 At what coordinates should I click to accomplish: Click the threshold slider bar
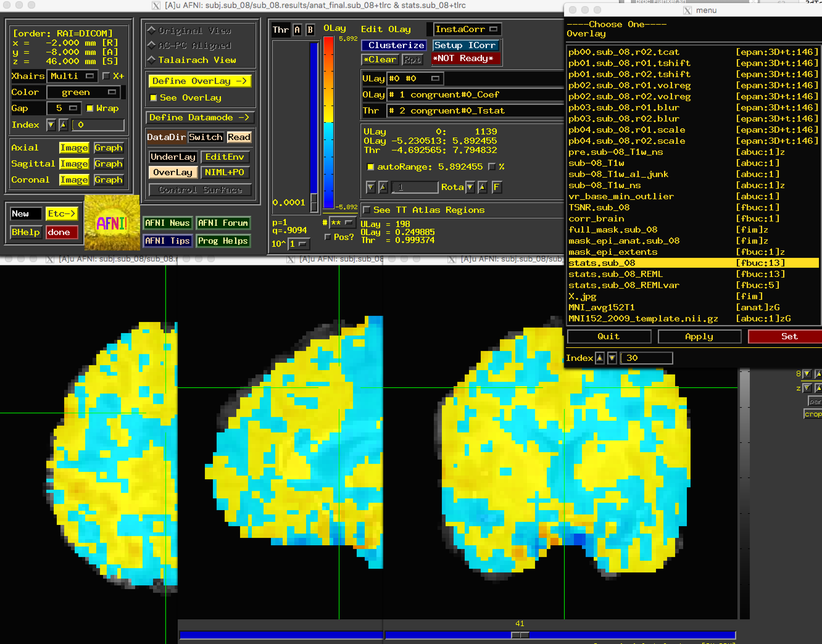[x=314, y=127]
